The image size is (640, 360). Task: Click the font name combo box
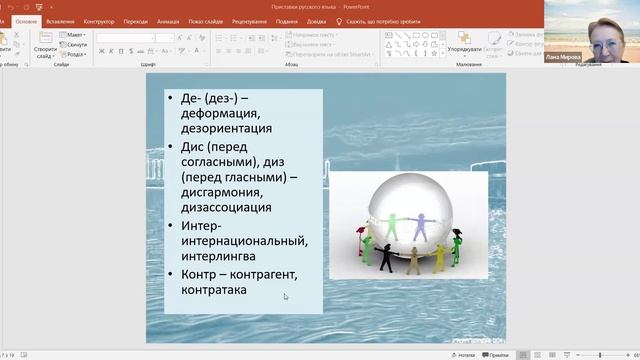click(125, 38)
